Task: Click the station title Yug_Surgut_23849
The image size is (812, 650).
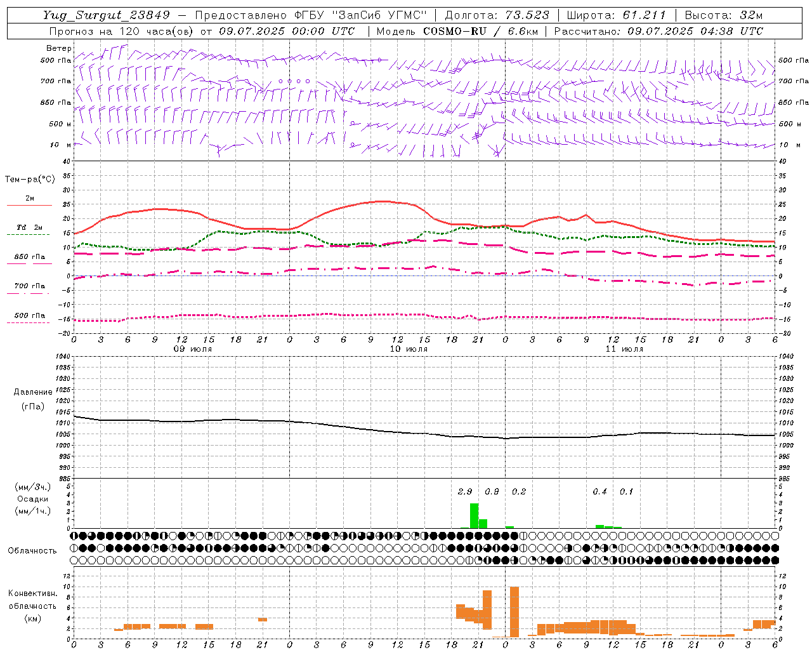Action: click(x=107, y=15)
